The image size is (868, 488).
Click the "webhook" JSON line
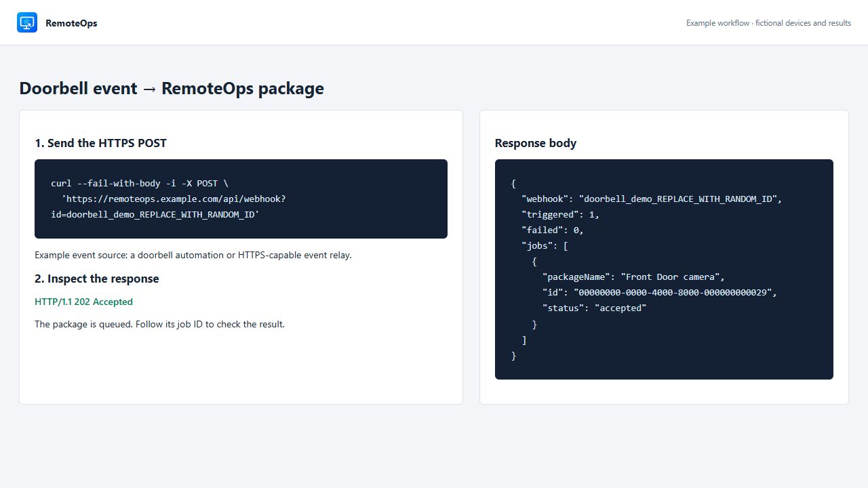click(652, 199)
